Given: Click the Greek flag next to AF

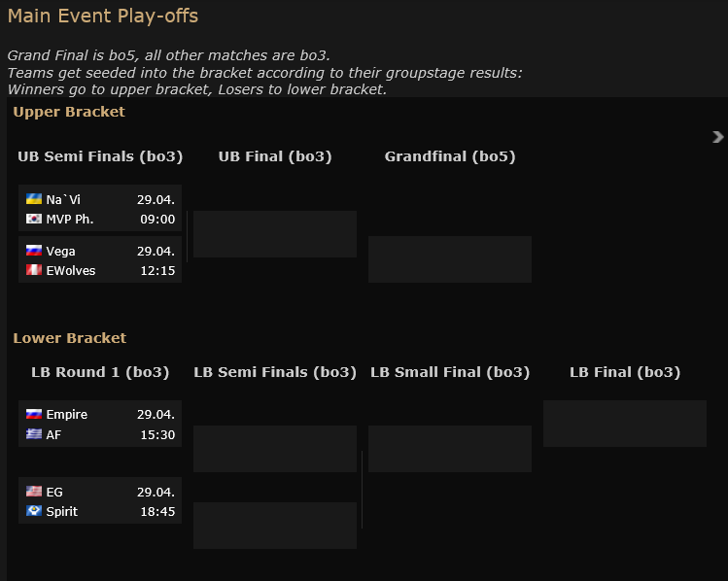Looking at the screenshot, I should [34, 434].
